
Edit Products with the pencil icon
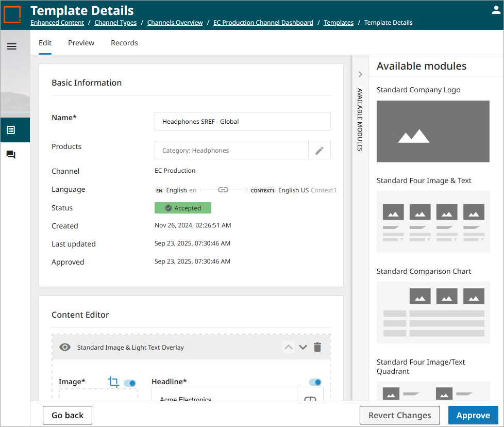tap(320, 151)
